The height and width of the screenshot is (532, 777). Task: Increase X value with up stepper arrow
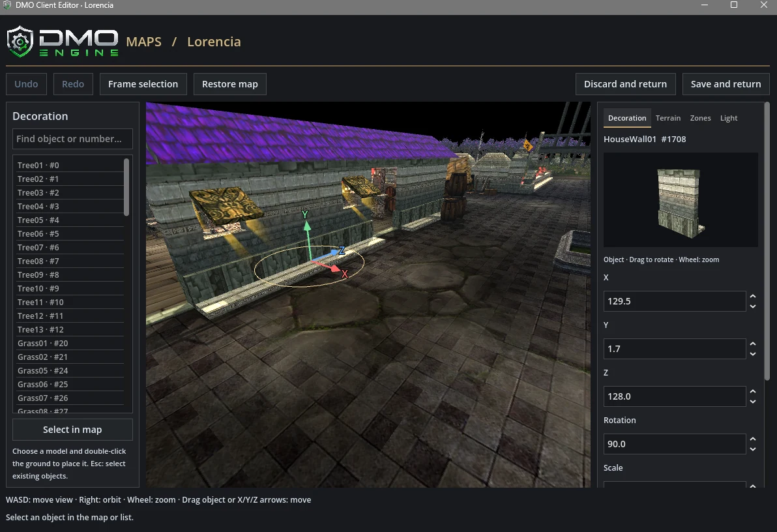pyautogui.click(x=753, y=296)
